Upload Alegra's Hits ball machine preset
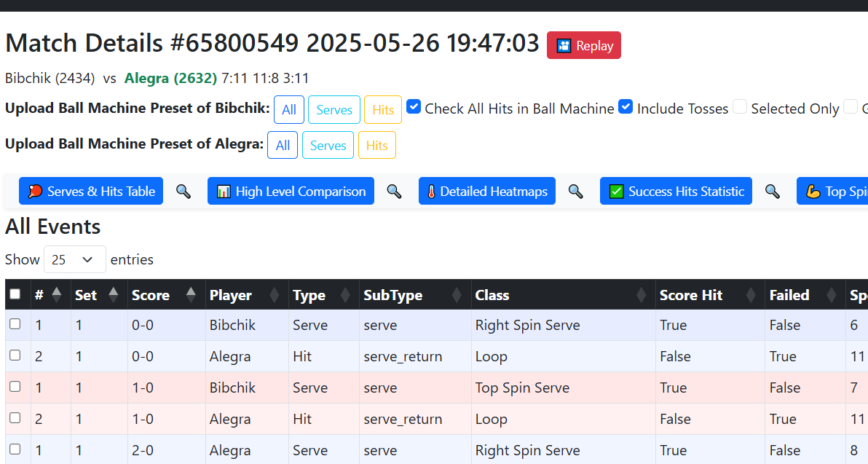 (x=376, y=146)
